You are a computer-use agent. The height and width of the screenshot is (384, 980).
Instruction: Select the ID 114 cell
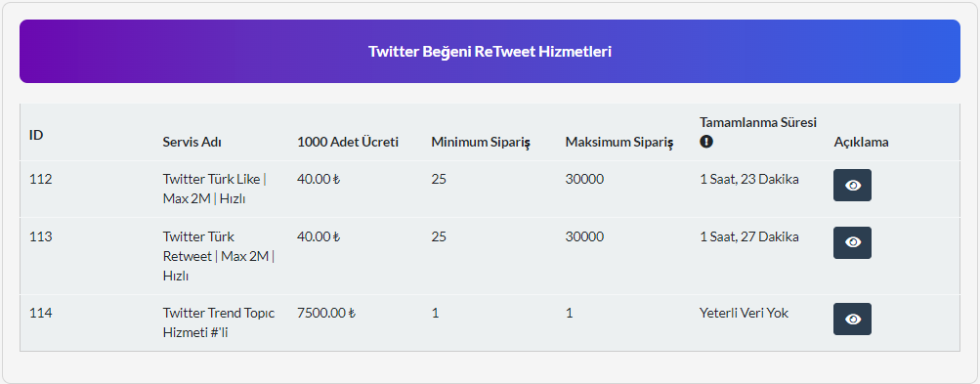pos(41,314)
